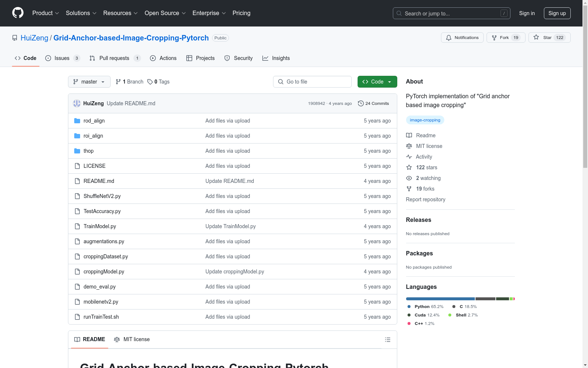
Task: Open the Notifications bell
Action: pos(449,38)
